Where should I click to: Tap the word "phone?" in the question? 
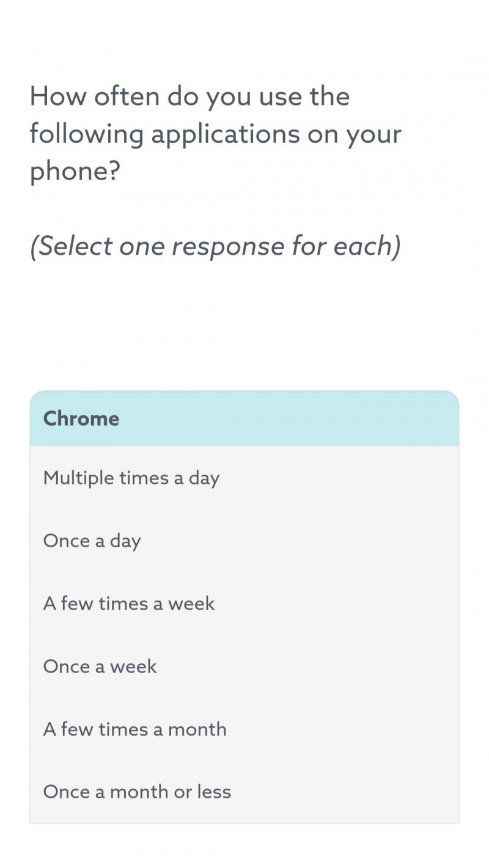[x=75, y=172]
